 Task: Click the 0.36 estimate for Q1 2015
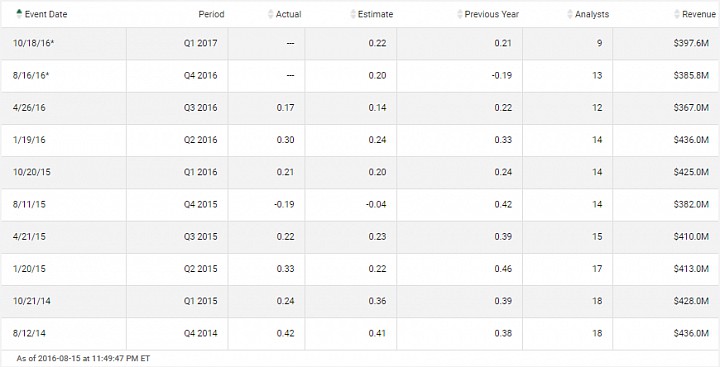(x=377, y=301)
